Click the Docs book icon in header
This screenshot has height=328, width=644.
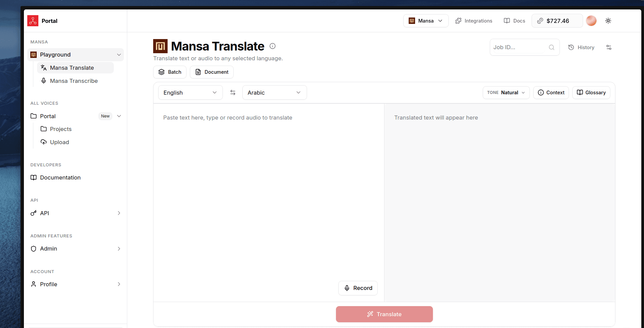coord(507,21)
